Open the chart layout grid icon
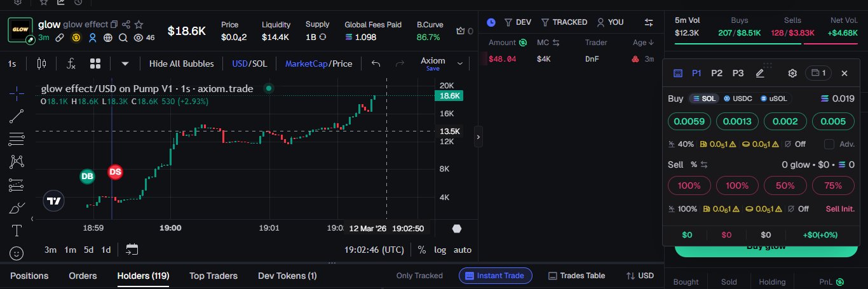Screen dimensions: 868x289 pyautogui.click(x=95, y=64)
